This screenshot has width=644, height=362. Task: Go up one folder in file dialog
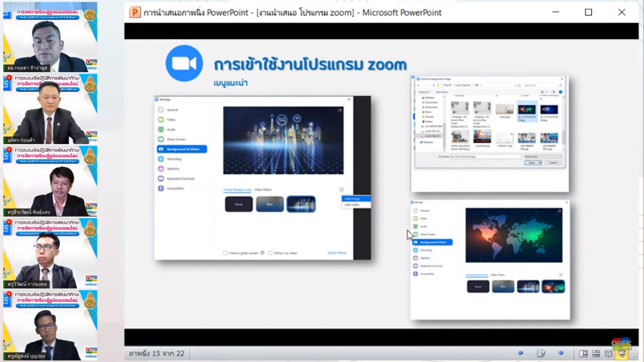pyautogui.click(x=434, y=85)
